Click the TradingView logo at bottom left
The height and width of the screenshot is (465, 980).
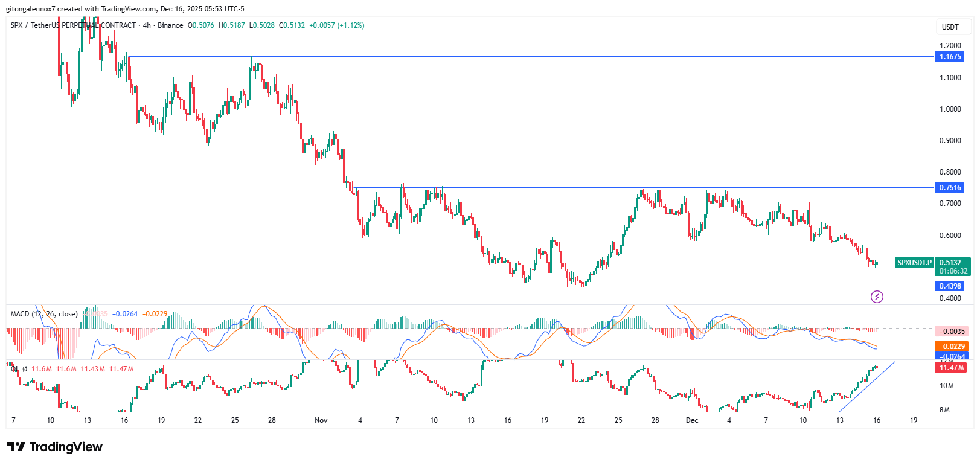[55, 447]
